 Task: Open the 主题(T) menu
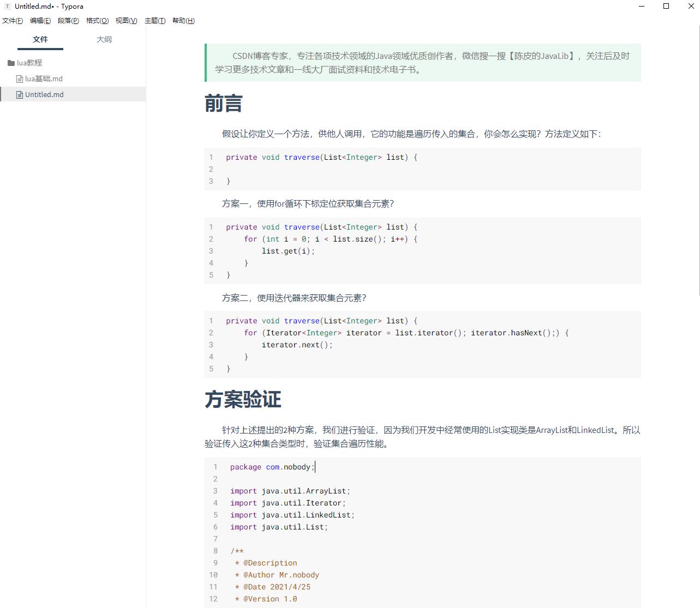coord(155,21)
